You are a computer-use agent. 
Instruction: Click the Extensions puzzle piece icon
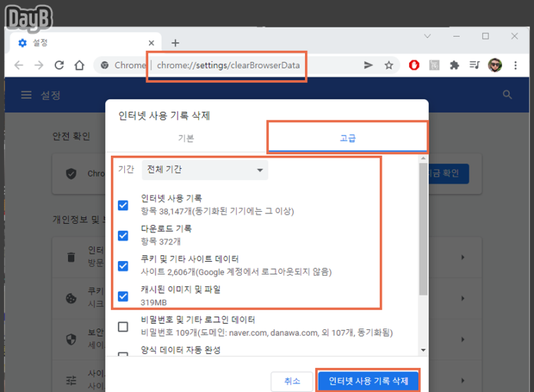pyautogui.click(x=455, y=64)
